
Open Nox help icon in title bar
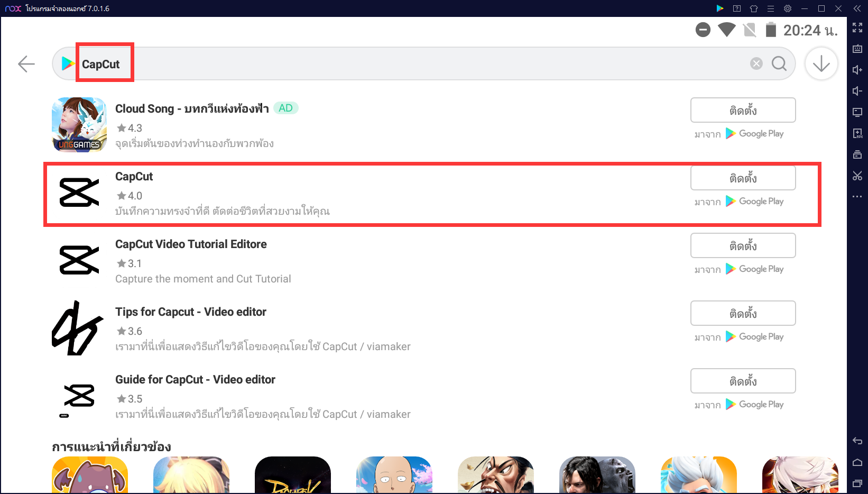(x=737, y=8)
